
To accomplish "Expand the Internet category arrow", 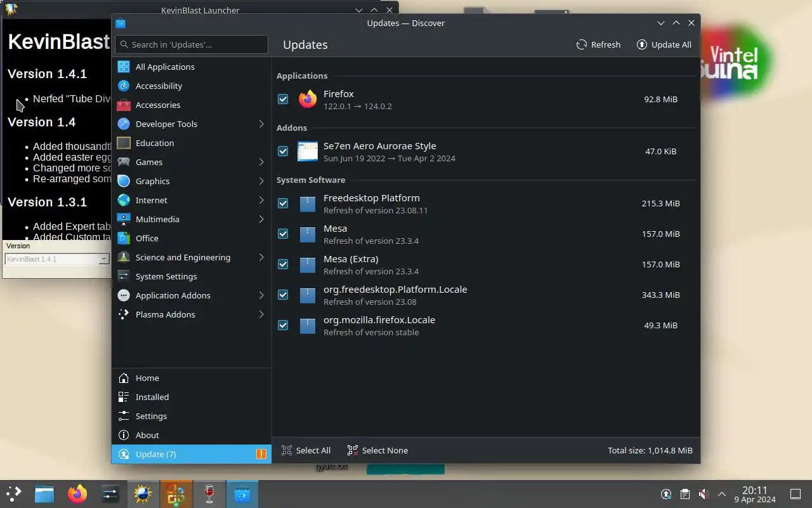I will [261, 200].
